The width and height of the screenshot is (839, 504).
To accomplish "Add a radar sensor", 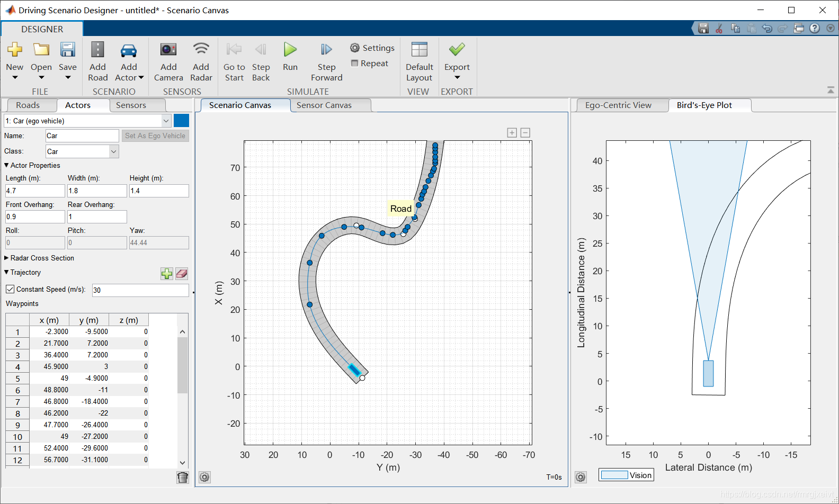I will click(201, 61).
